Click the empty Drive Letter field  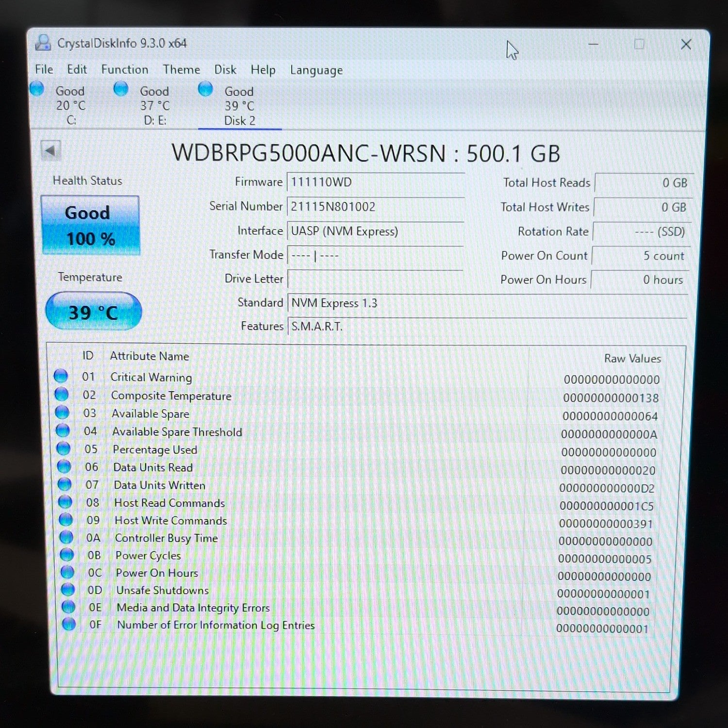pos(376,279)
